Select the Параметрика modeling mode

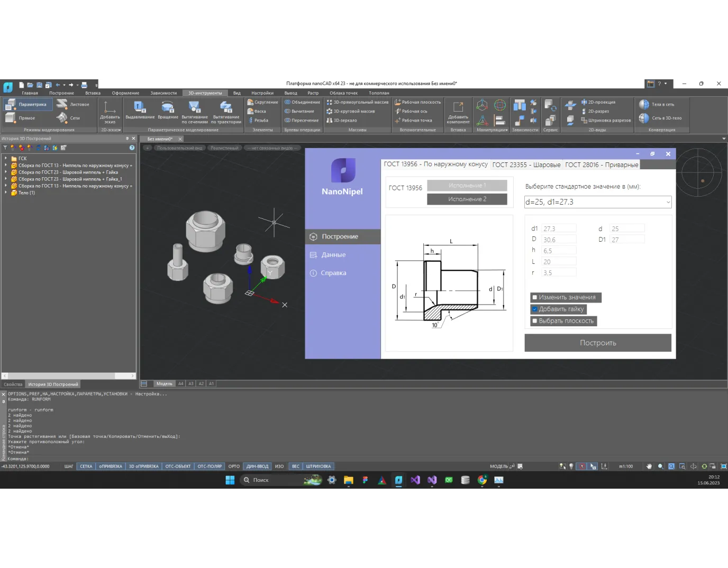pos(28,104)
